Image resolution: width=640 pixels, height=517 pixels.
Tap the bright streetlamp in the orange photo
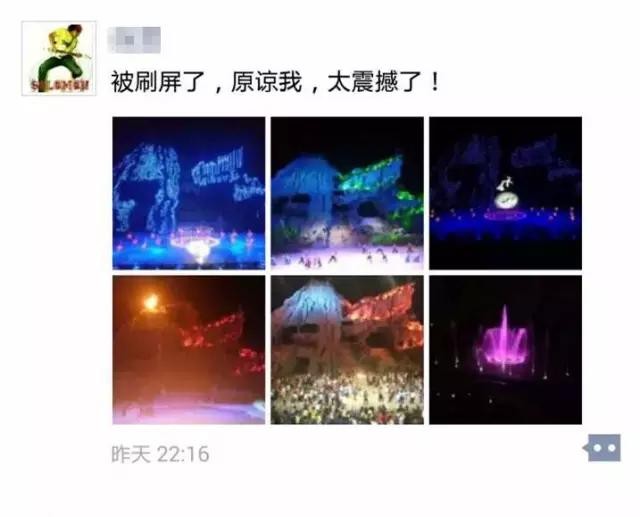pos(151,302)
